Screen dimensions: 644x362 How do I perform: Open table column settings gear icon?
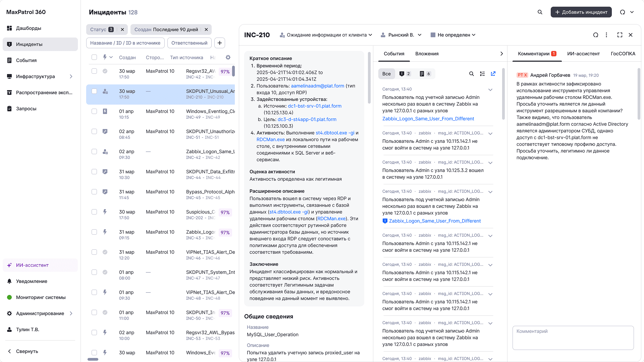pos(228,57)
